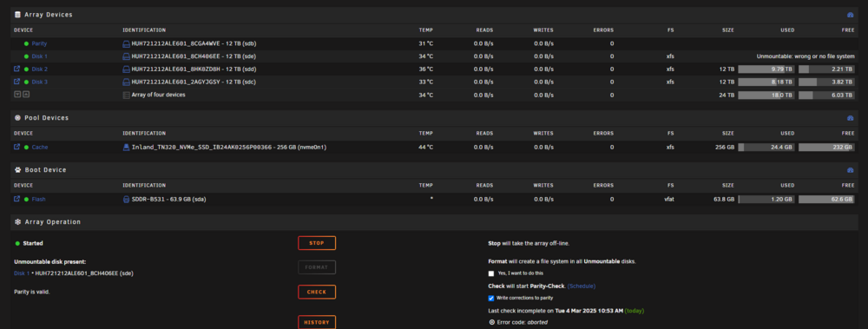This screenshot has width=868, height=329.
Task: Click the Flash used-space bar 1.20 GB
Action: coord(766,200)
